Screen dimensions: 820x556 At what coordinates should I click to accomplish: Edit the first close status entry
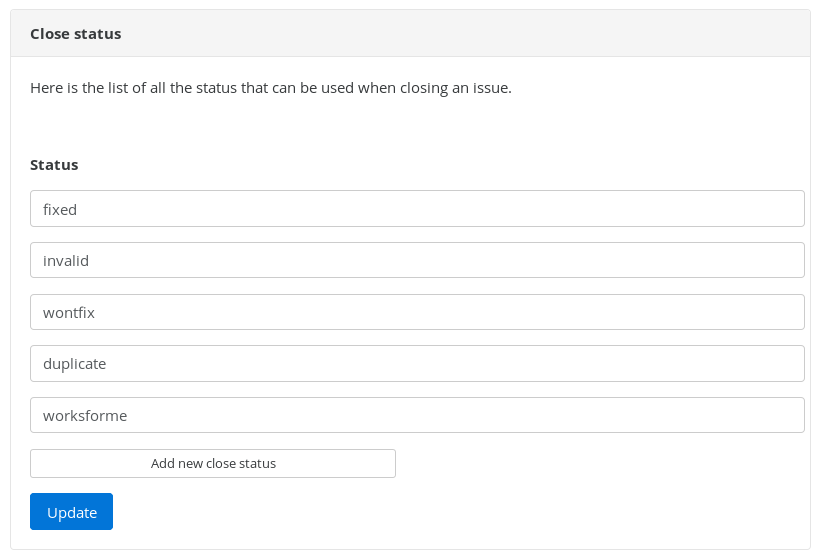click(x=417, y=209)
